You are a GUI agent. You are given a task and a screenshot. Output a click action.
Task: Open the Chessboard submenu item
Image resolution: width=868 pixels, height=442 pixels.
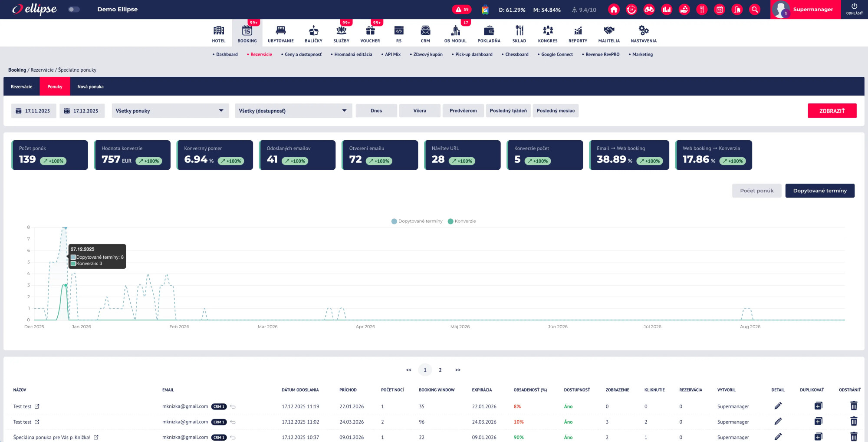pos(516,54)
